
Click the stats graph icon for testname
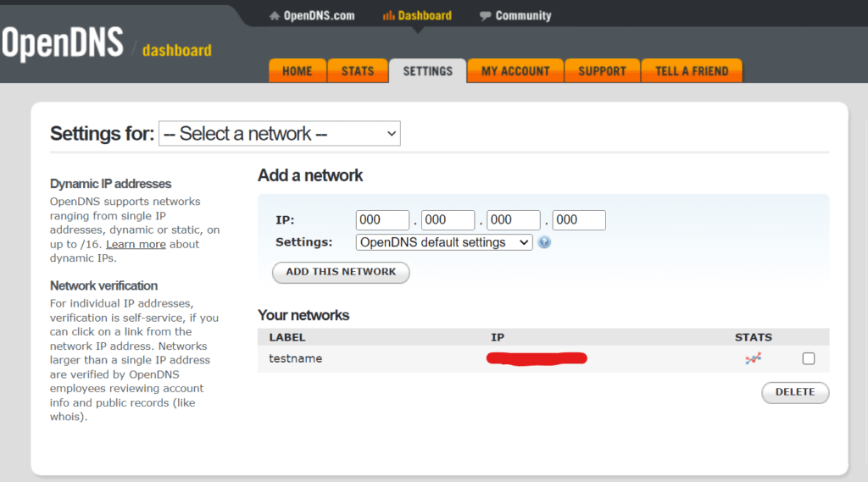[753, 359]
